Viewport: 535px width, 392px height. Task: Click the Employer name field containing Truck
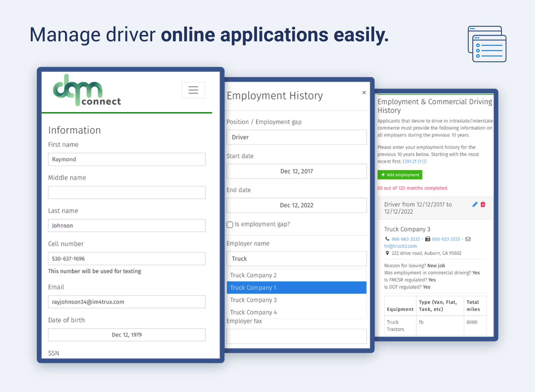tap(297, 259)
